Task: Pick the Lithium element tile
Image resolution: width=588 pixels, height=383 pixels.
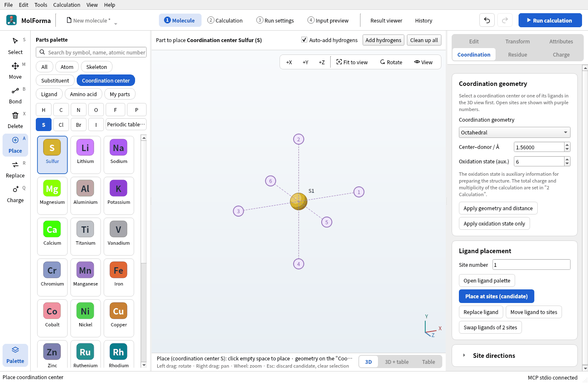Action: [86, 155]
